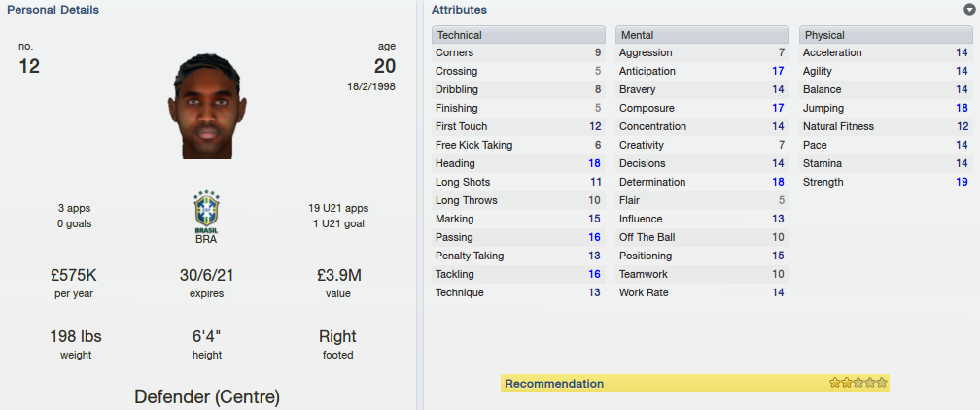
Task: Click the Attributes panel title
Action: 459,10
